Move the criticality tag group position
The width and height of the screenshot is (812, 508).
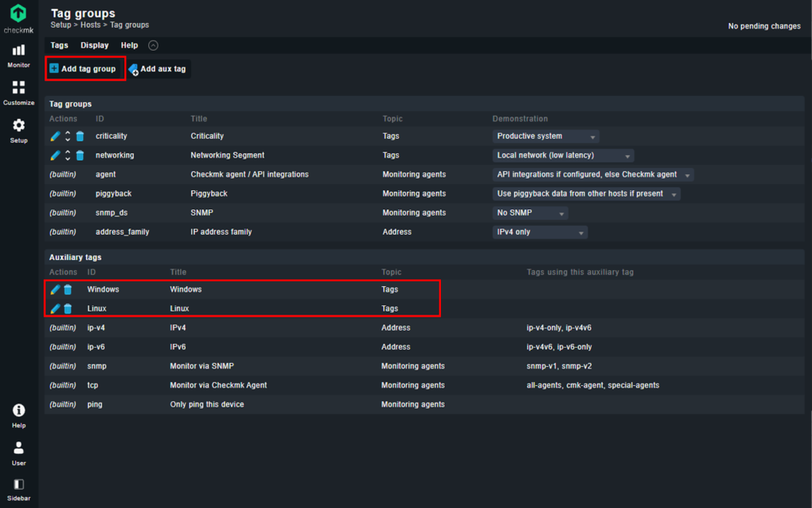tap(68, 136)
